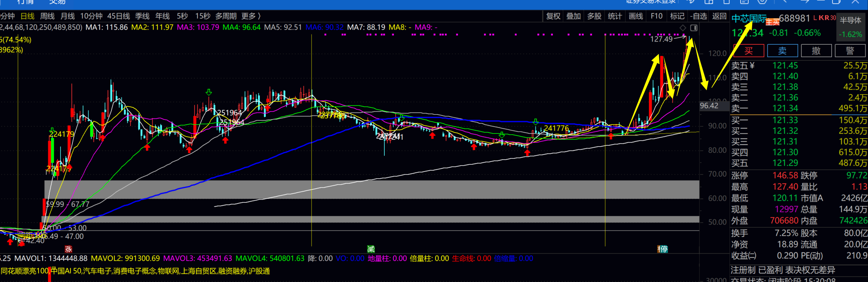The image size is (868, 282).
Task: Switch to 月线 monthly chart
Action: 68,16
